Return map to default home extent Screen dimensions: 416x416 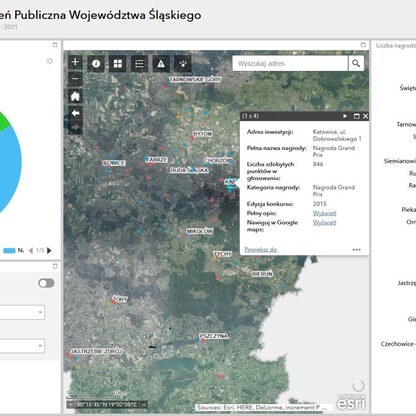tap(75, 96)
